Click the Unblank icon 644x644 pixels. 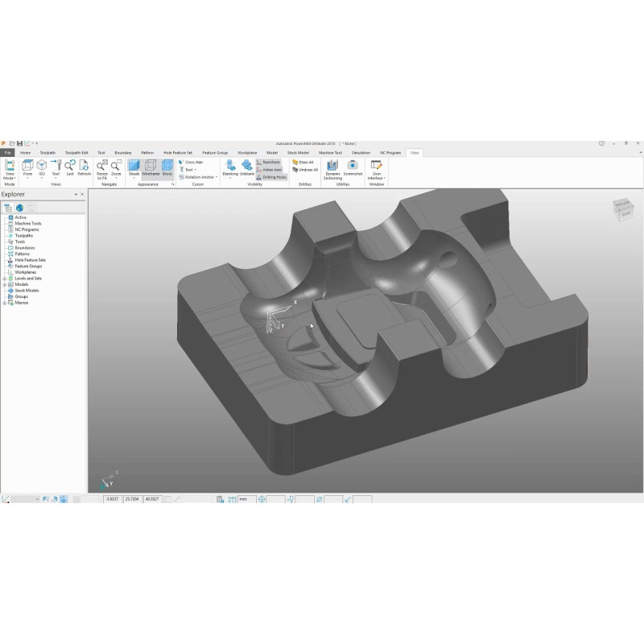[247, 167]
